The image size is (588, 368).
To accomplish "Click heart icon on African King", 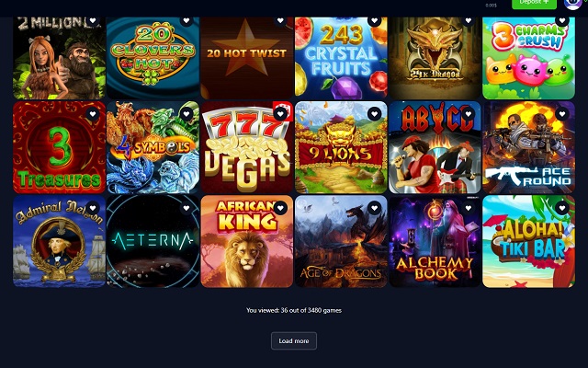I will pos(280,208).
